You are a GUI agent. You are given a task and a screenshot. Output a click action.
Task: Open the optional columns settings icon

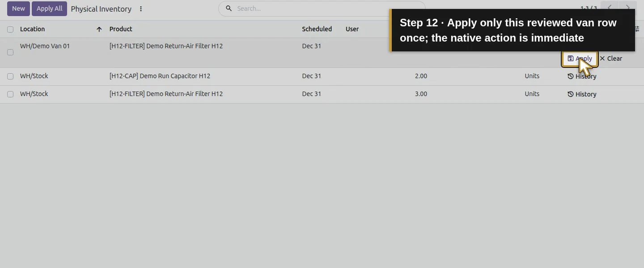[x=637, y=29]
